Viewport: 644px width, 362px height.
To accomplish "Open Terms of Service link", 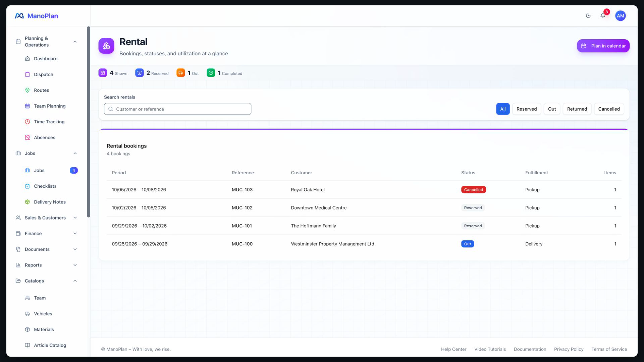I will point(609,349).
